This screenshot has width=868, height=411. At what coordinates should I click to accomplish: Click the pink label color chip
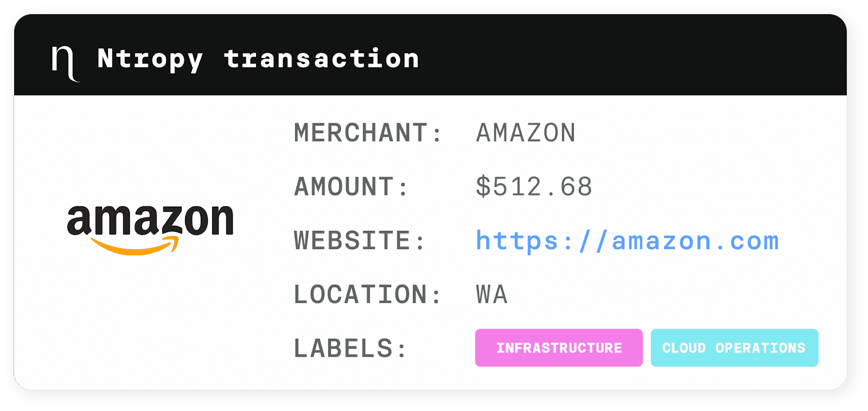tap(559, 347)
